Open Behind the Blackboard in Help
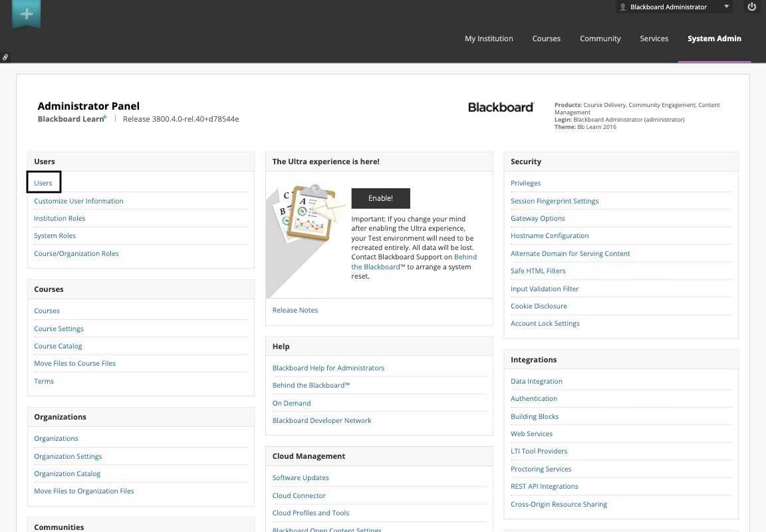The height and width of the screenshot is (532, 766). [311, 386]
